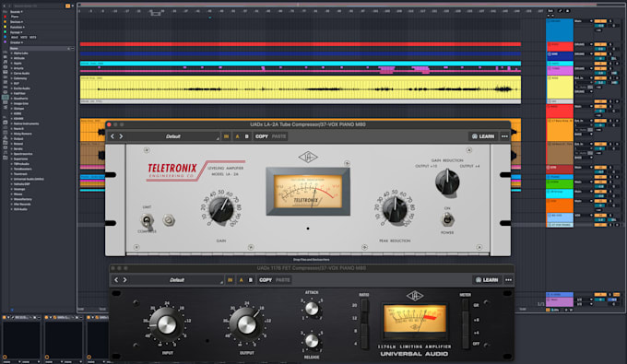Screen dimensions: 627x364
Task: Click PASTE in the LA-2A toolbar
Action: 278,136
